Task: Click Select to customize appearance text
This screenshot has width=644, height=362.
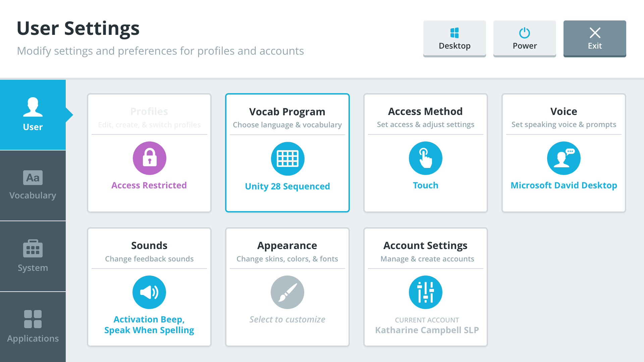Action: click(x=287, y=319)
